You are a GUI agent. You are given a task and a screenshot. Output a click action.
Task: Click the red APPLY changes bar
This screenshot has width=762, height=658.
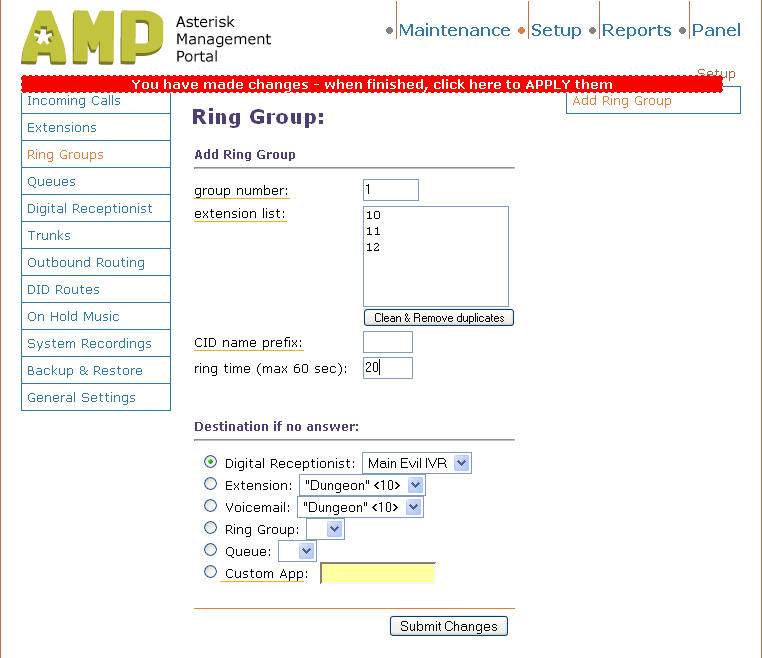(x=371, y=85)
